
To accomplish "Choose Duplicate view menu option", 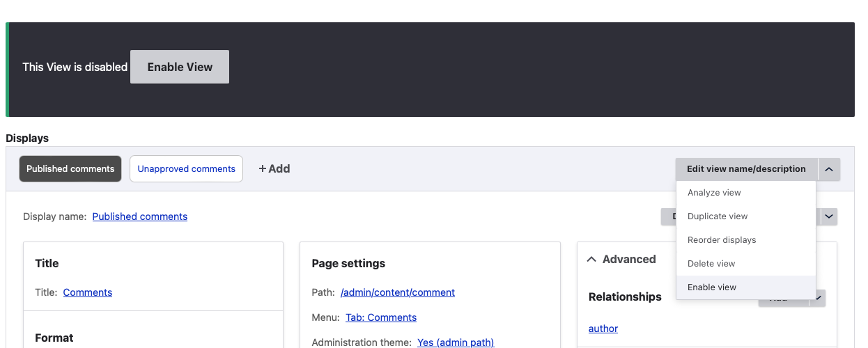I will click(718, 216).
